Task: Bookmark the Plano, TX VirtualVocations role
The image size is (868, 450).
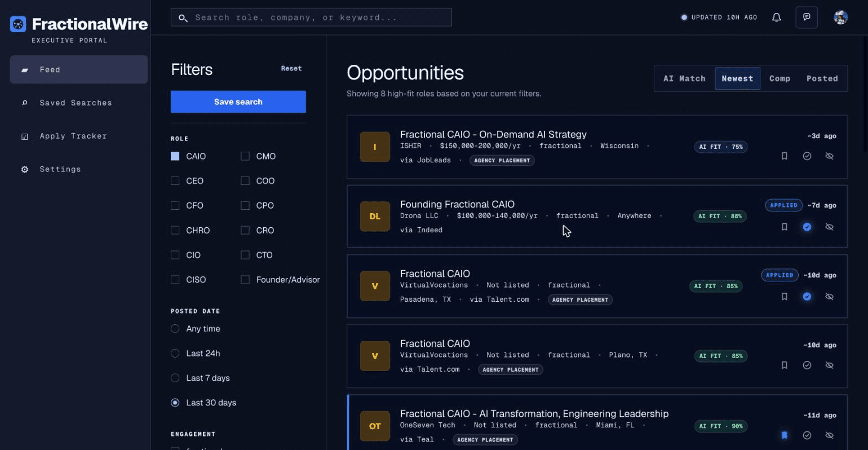Action: click(x=784, y=365)
